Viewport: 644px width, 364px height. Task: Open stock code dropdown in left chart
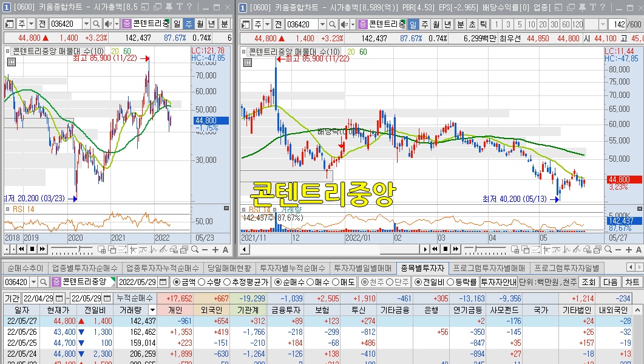pyautogui.click(x=86, y=24)
